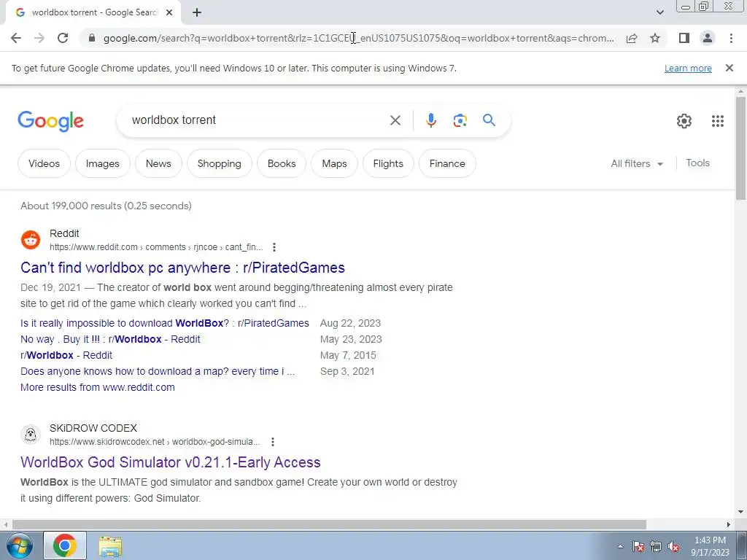Select the Flights filter chip
747x560 pixels.
[x=388, y=163]
